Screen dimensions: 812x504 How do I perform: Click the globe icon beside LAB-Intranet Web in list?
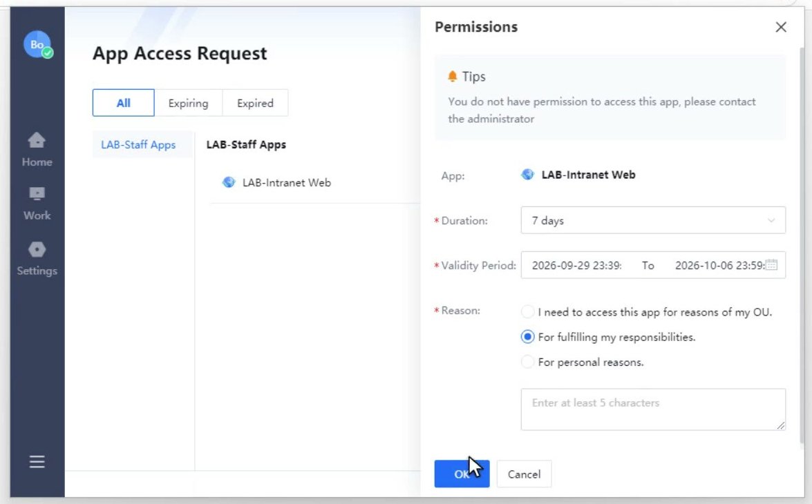point(228,182)
